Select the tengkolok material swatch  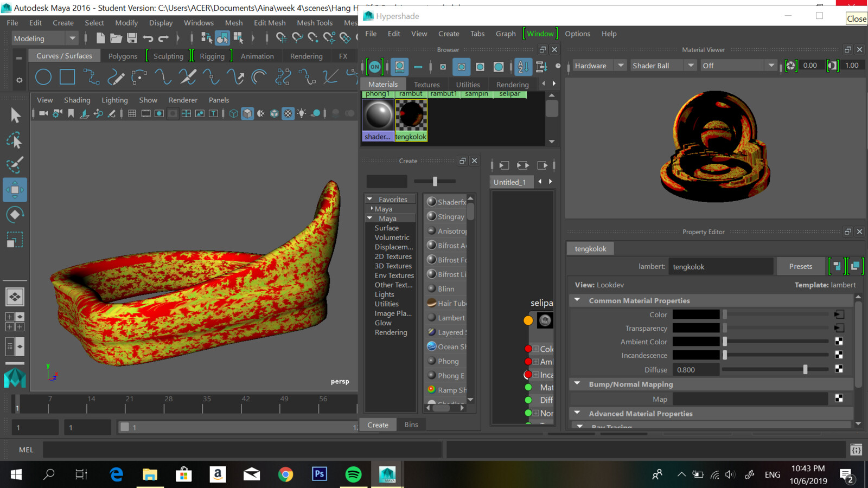pos(411,120)
